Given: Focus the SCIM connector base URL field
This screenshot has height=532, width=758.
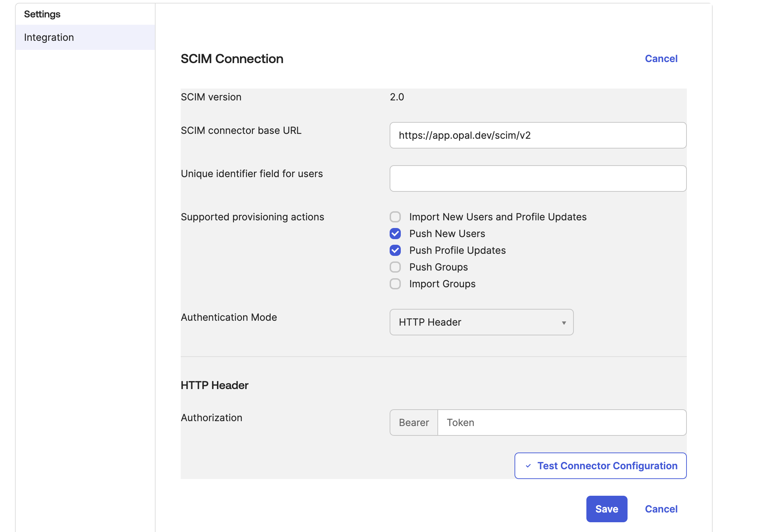Looking at the screenshot, I should coord(538,135).
